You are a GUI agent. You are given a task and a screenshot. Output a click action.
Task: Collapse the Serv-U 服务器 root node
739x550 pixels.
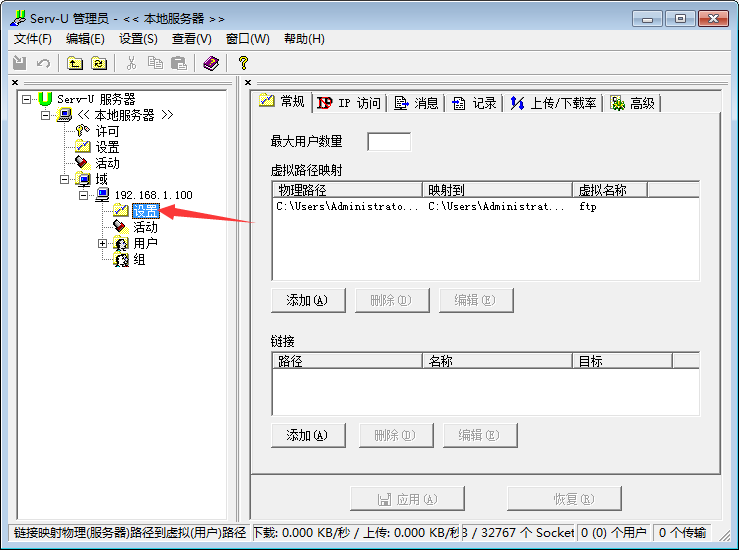26,99
